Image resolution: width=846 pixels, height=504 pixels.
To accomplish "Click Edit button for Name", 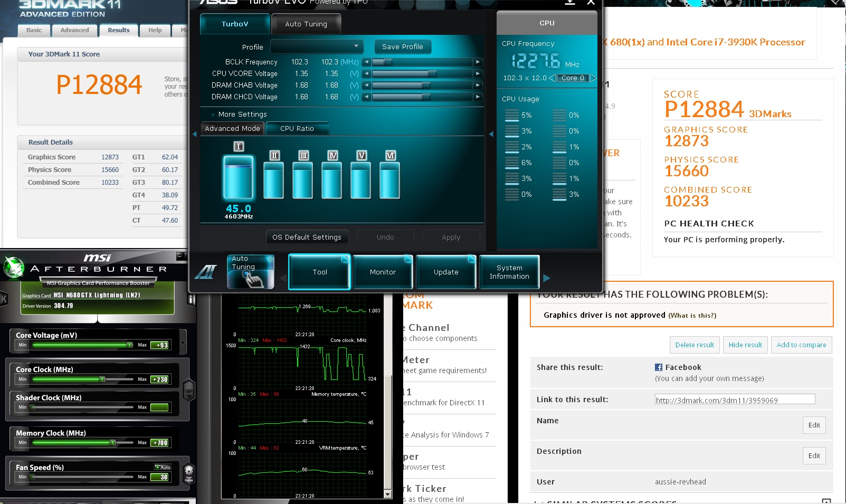I will click(814, 425).
